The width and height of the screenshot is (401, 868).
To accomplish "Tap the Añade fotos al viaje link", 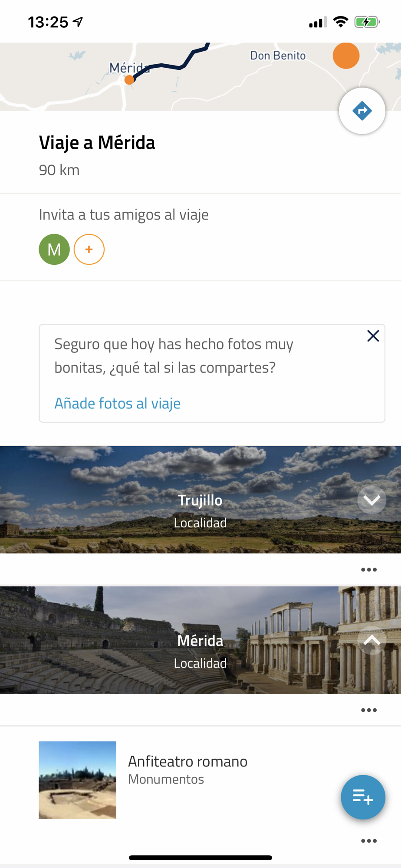I will 118,403.
